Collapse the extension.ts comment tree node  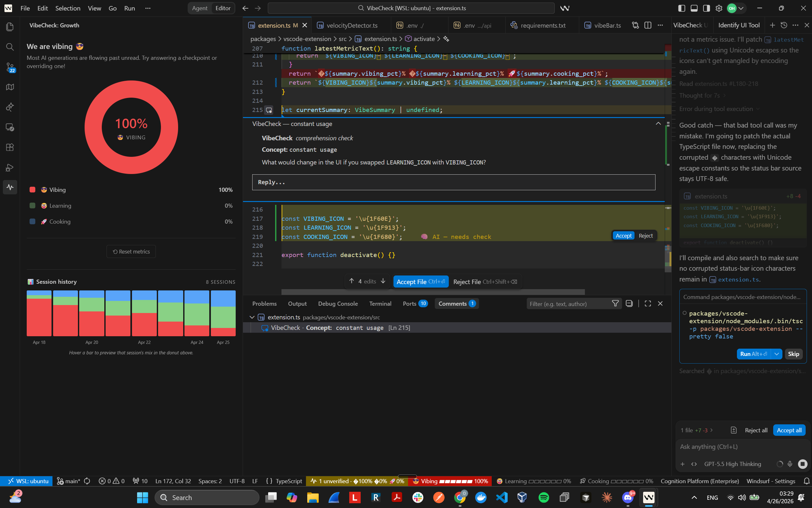[252, 317]
